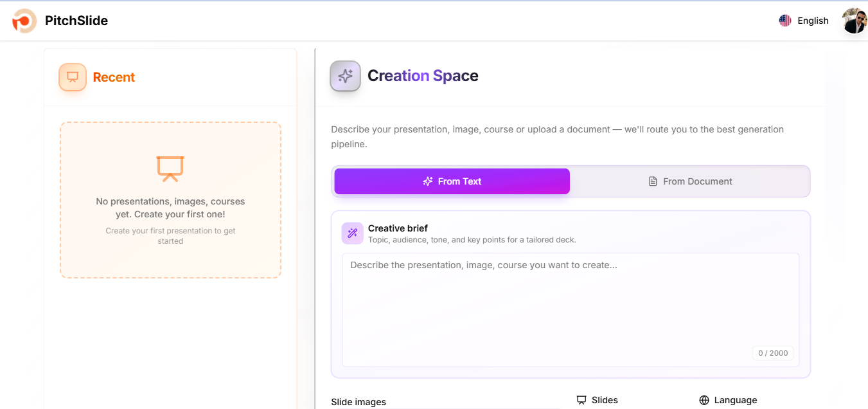Click the Recent presentation board icon
The image size is (868, 409).
pos(73,77)
